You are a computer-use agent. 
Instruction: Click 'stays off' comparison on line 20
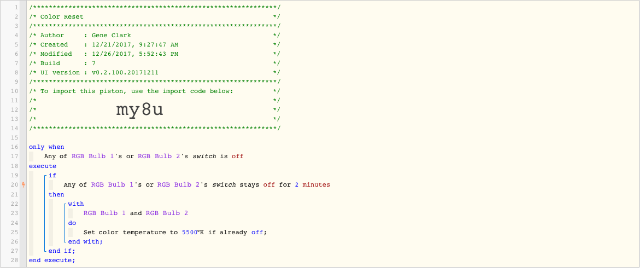pyautogui.click(x=257, y=185)
